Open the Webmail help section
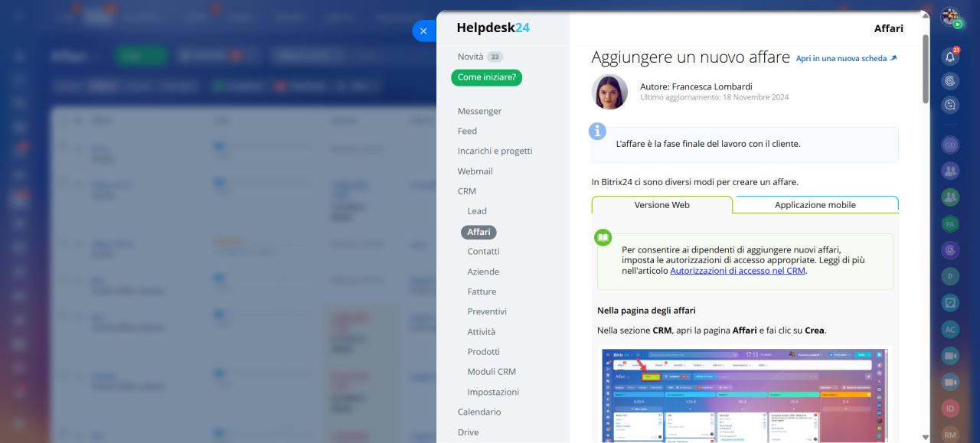The width and height of the screenshot is (980, 443). 475,171
